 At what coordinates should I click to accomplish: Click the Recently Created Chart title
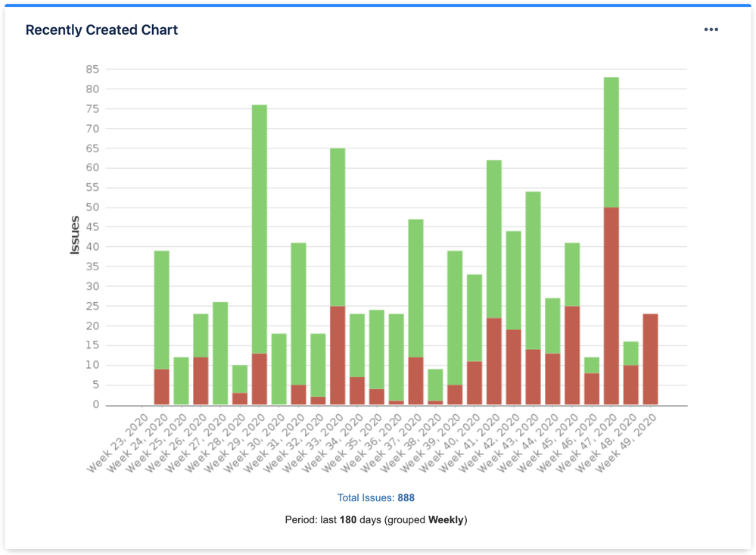[101, 30]
